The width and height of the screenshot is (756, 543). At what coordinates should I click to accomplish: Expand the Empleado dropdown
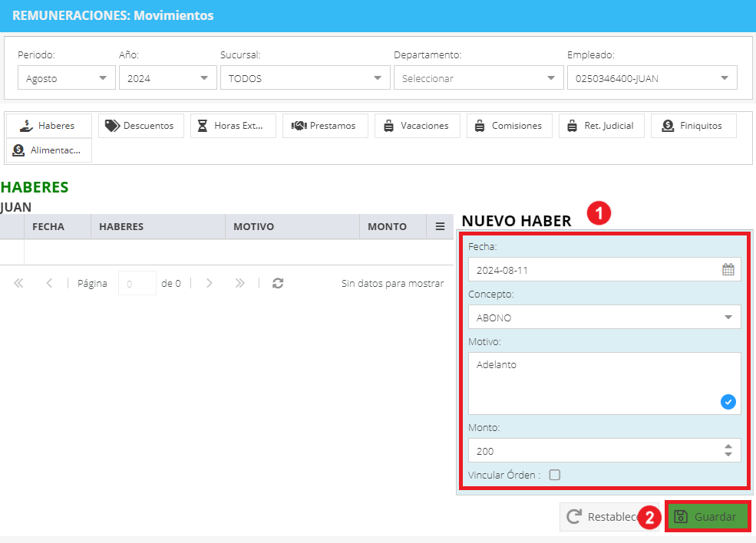click(652, 78)
